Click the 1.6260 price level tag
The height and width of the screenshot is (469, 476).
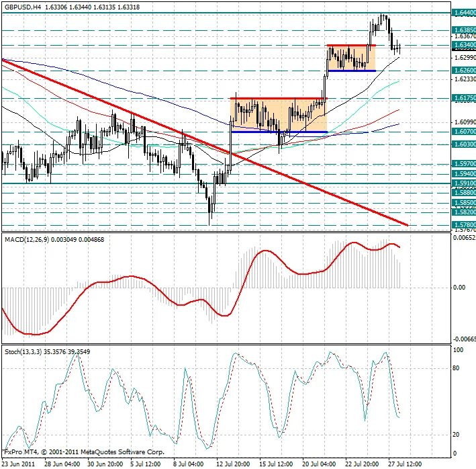(464, 71)
